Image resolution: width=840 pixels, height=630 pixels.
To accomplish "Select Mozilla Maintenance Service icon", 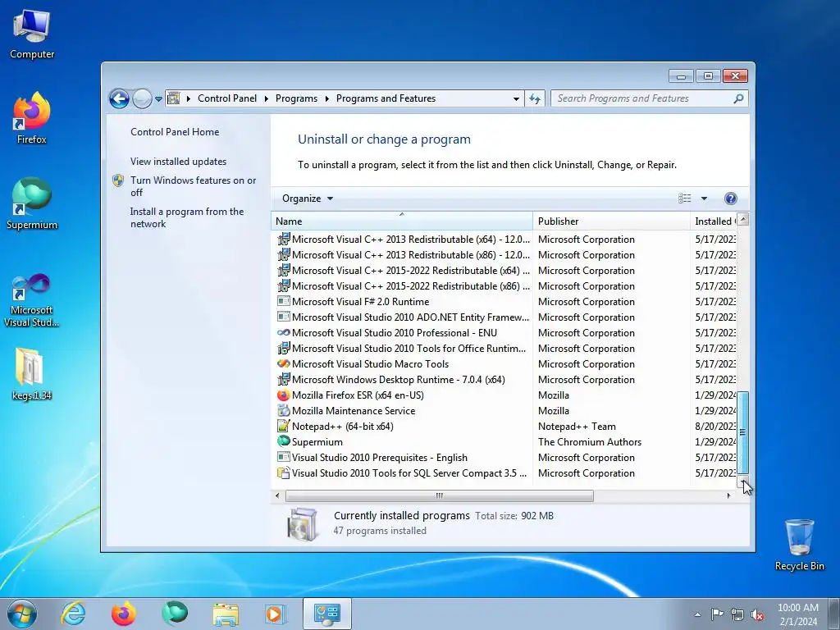I will coord(283,410).
